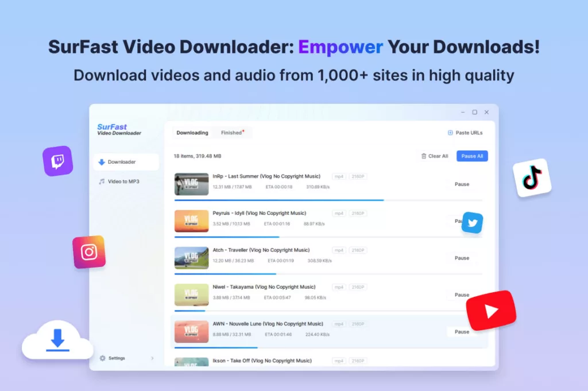Select title 'Atch - Traveller (Vlog No Copyright Music)'

[x=261, y=250]
